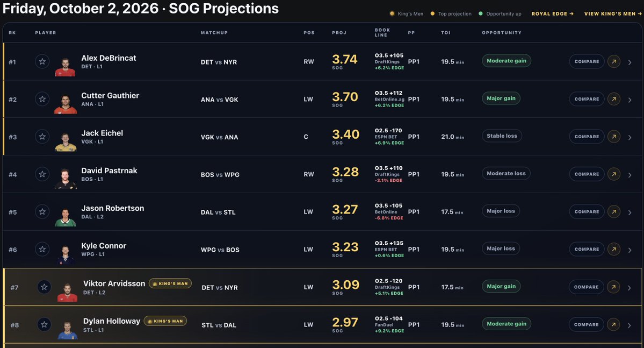
Task: Click the VGK vs ANA matchup
Action: coord(219,137)
